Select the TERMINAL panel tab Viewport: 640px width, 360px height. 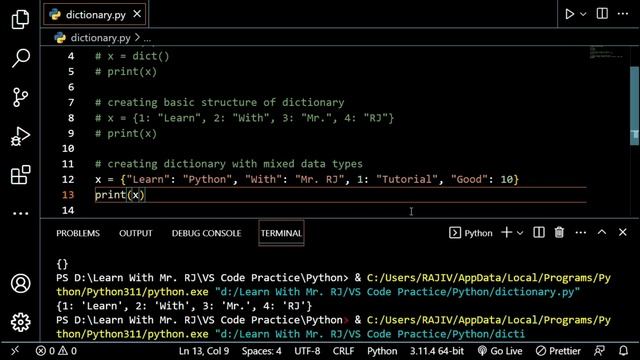(281, 233)
